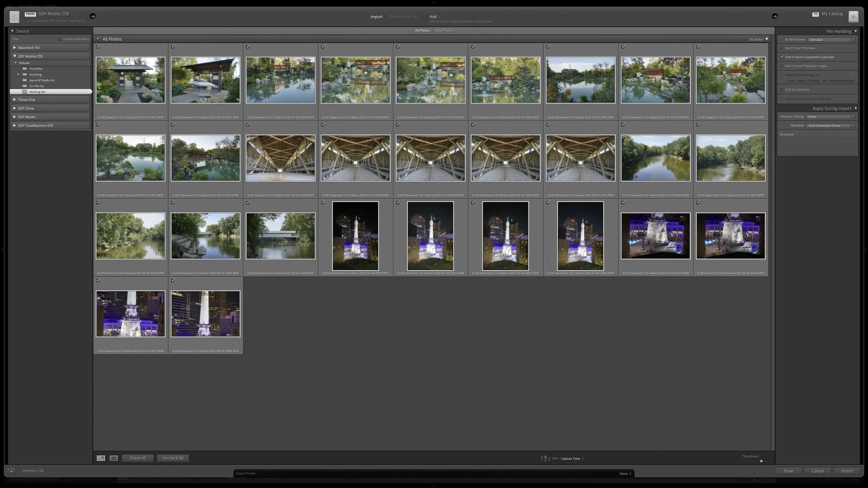The width and height of the screenshot is (868, 488).
Task: Click the Import button
Action: 847,471
